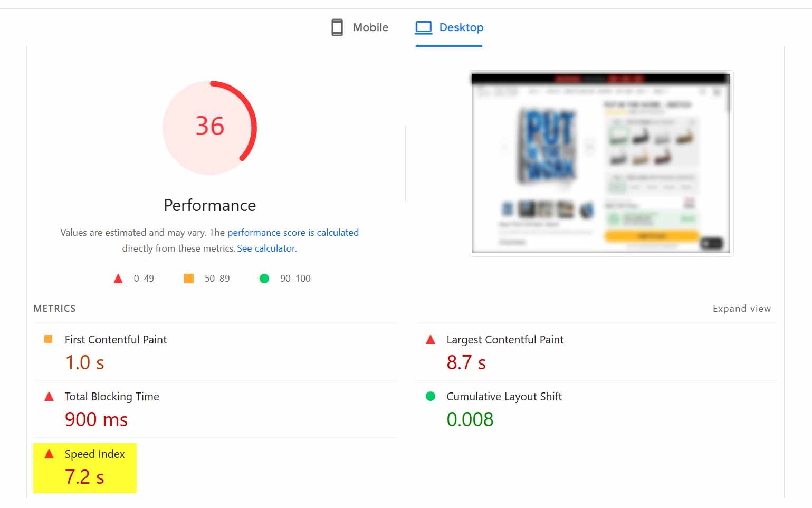Click the green circle beside Cumulative Layout Shift
Image resolution: width=812 pixels, height=508 pixels.
tap(431, 396)
